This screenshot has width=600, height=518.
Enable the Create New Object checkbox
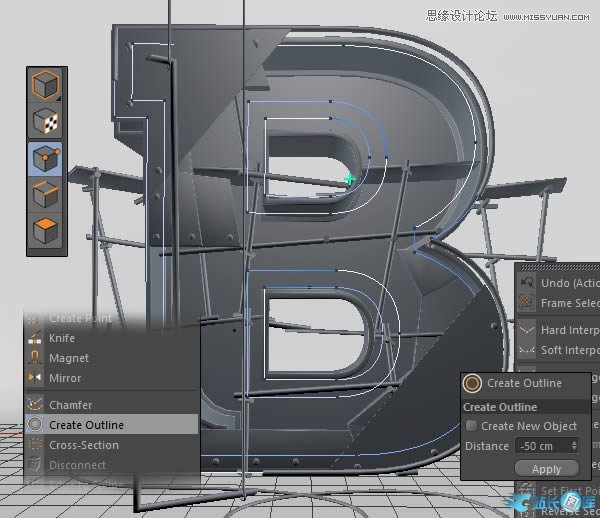(x=472, y=426)
